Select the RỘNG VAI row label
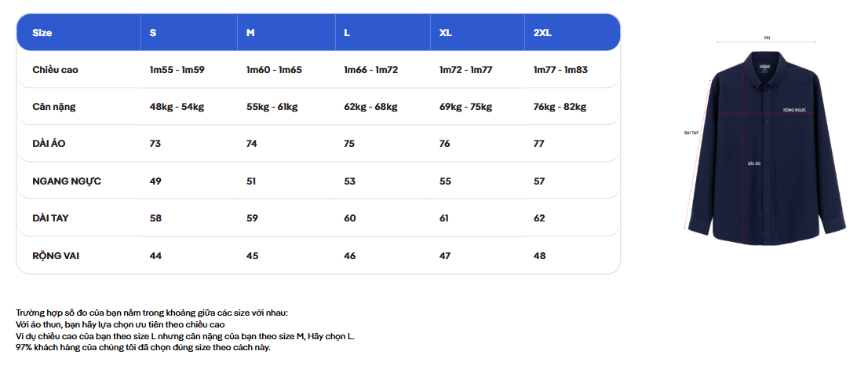868x373 pixels. coord(56,255)
